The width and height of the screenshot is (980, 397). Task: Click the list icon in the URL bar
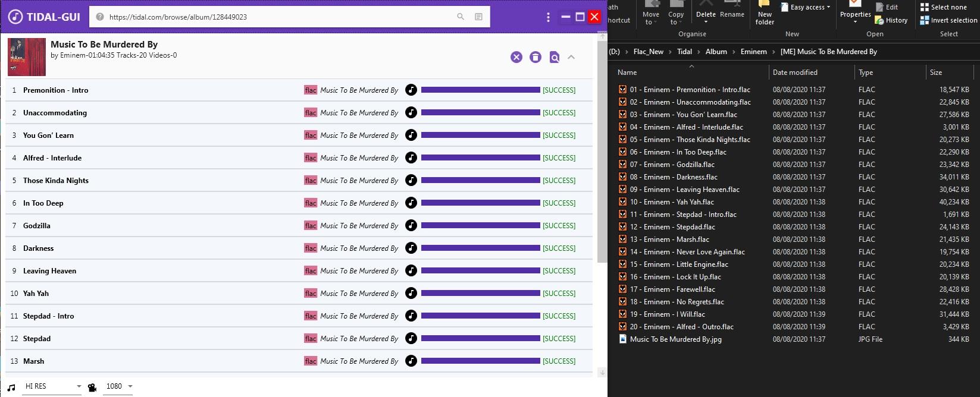[478, 17]
